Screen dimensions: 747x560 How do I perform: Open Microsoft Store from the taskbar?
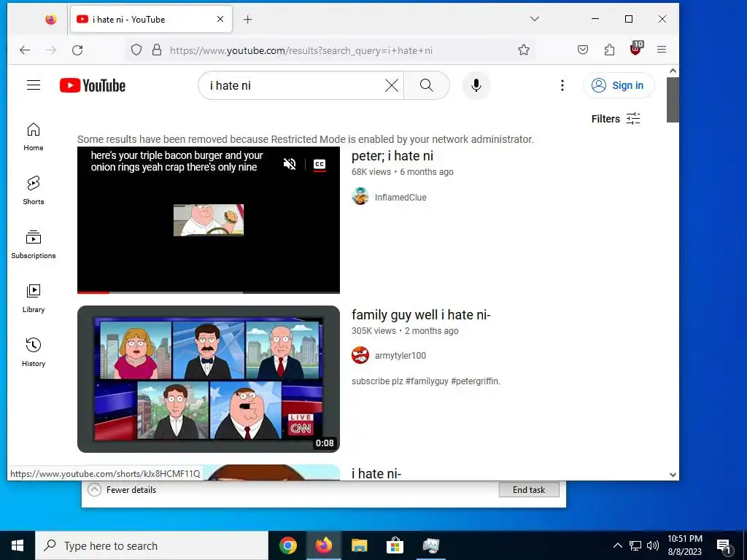coord(395,545)
